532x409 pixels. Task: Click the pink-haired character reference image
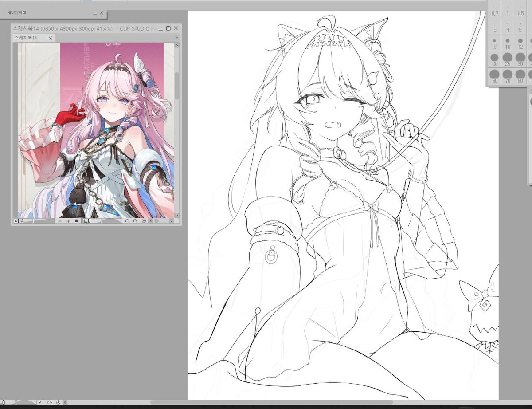coord(95,130)
